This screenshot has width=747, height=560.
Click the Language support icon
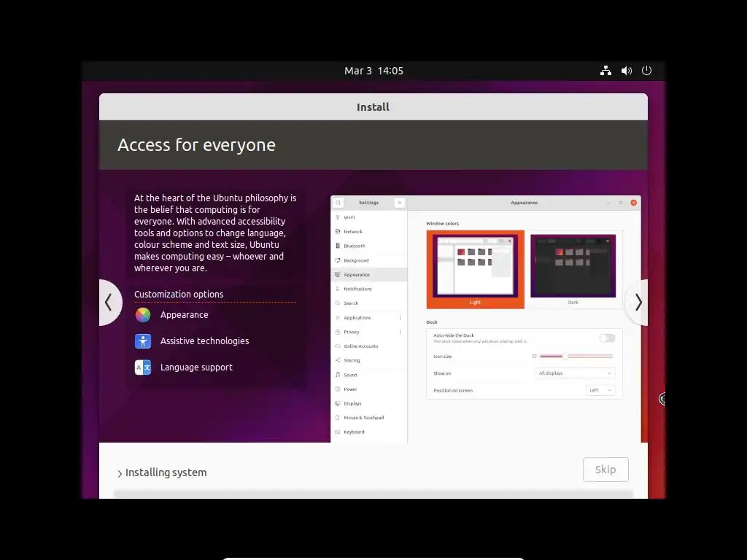(143, 367)
